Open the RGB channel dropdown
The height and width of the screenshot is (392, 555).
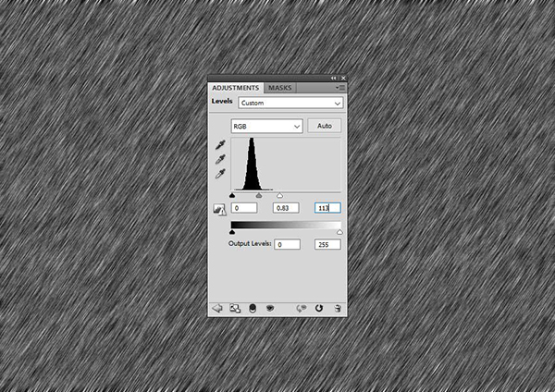click(x=266, y=125)
